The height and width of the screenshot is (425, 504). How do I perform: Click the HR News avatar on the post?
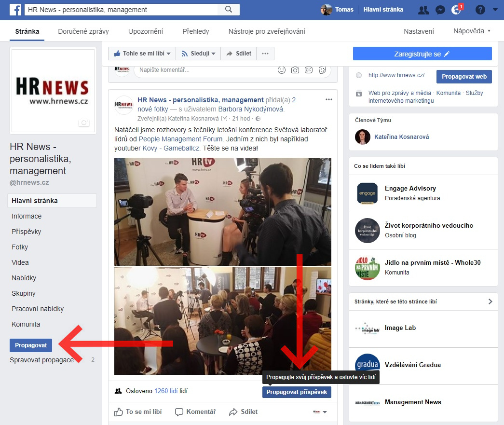(x=124, y=105)
